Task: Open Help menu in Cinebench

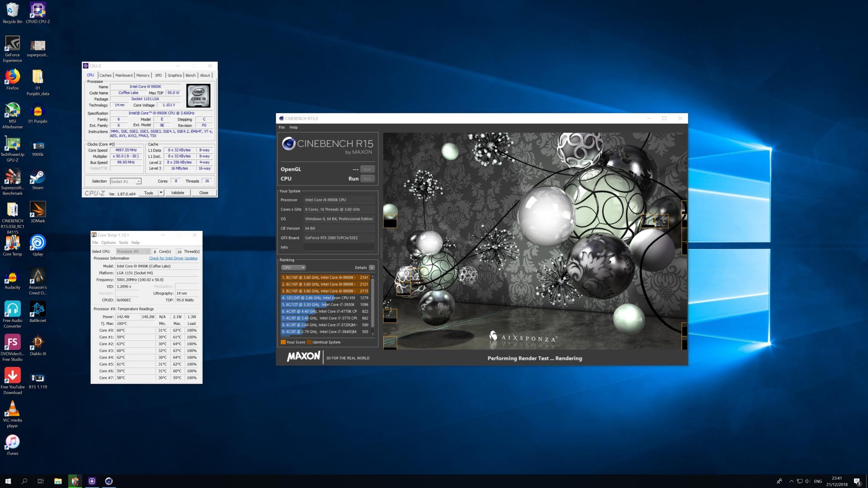Action: (x=293, y=127)
